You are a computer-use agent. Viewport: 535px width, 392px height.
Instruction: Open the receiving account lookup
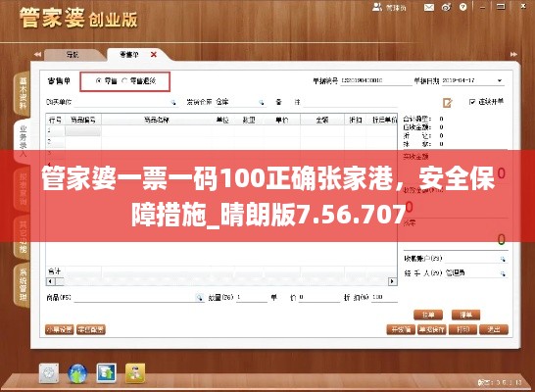503,259
